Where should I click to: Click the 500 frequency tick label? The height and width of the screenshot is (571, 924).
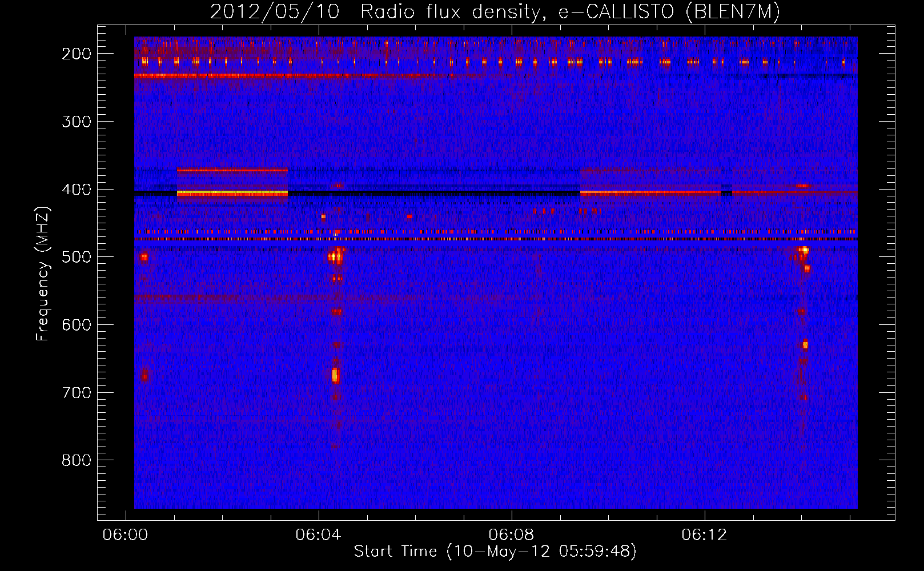coord(76,257)
